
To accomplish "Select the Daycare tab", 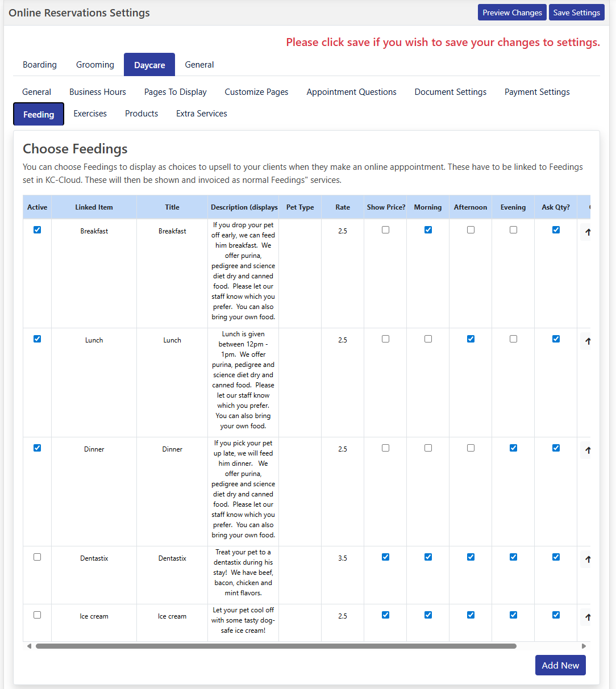I will click(x=149, y=65).
